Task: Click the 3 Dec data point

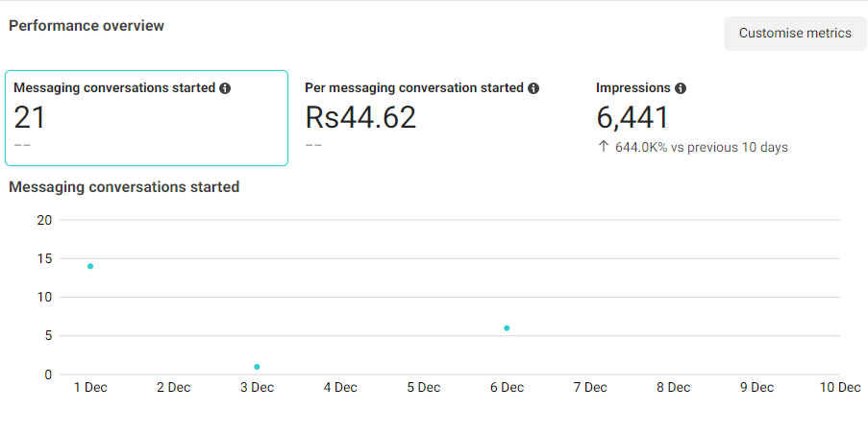Action: tap(257, 367)
